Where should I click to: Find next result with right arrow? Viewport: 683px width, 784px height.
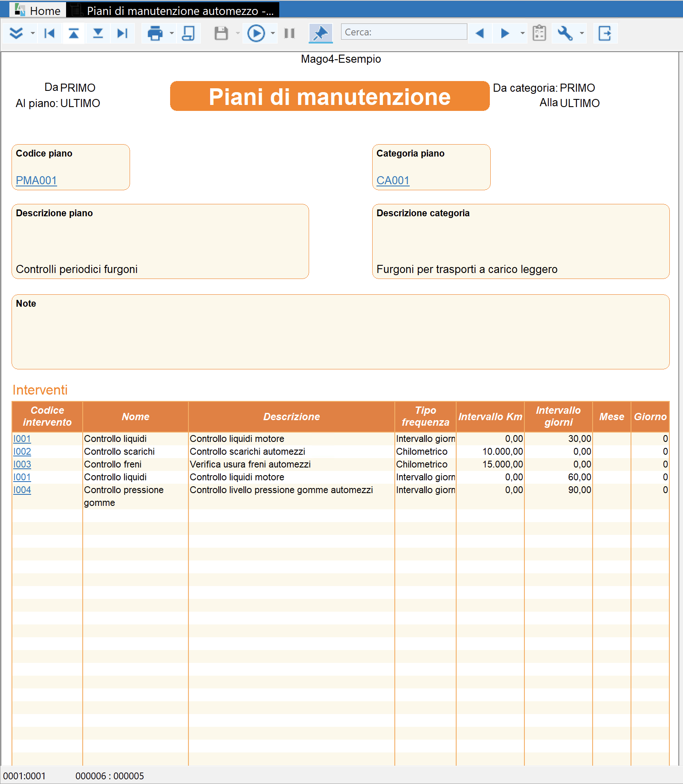(x=505, y=33)
